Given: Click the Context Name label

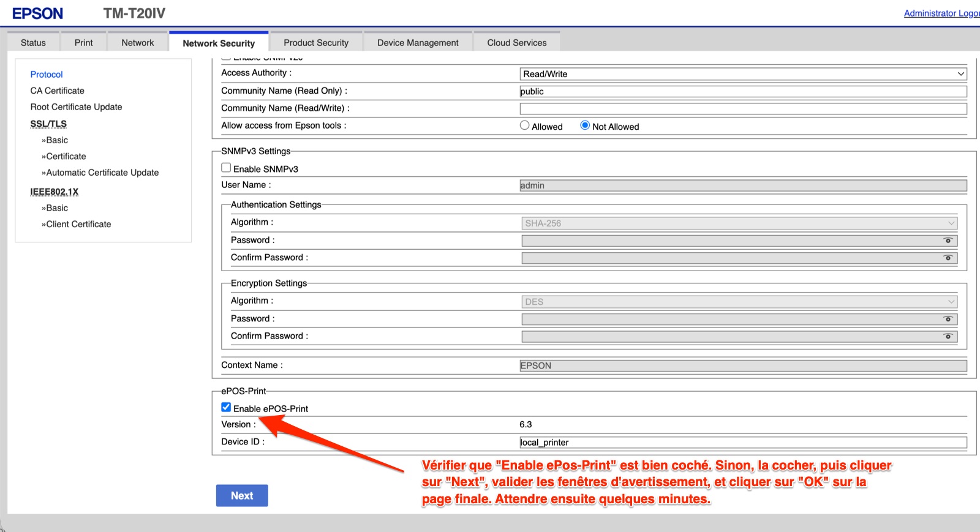Looking at the screenshot, I should tap(252, 365).
